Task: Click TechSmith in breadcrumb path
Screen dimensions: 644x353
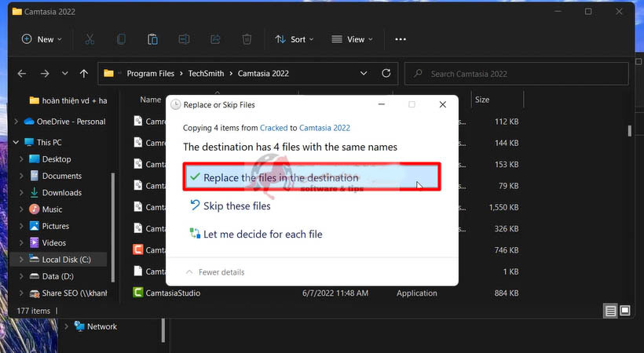Action: click(x=207, y=74)
